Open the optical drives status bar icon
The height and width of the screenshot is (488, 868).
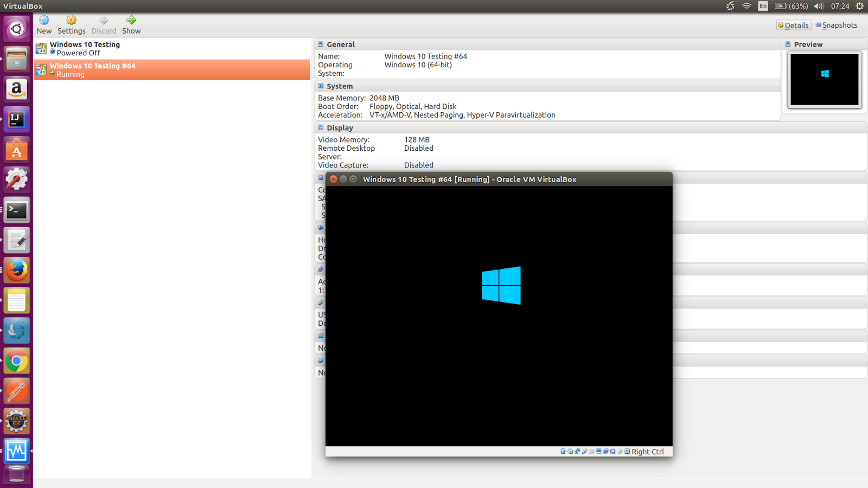pos(569,451)
